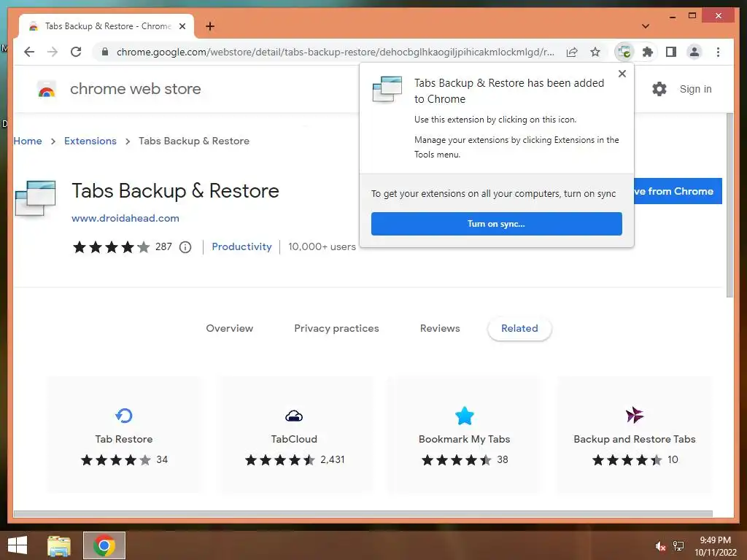747x560 pixels.
Task: Open the tab search chevron in title bar
Action: tap(646, 26)
